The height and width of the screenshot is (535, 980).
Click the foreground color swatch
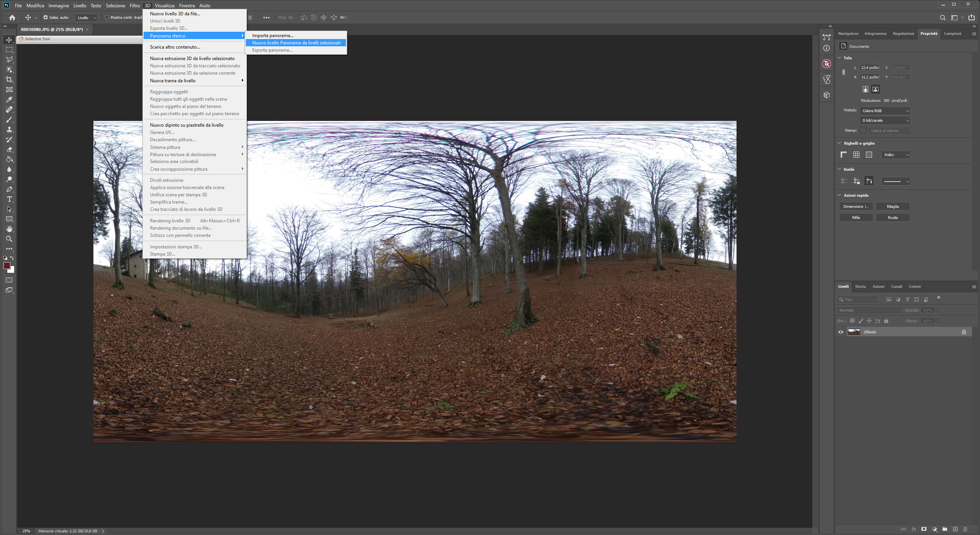[7, 266]
